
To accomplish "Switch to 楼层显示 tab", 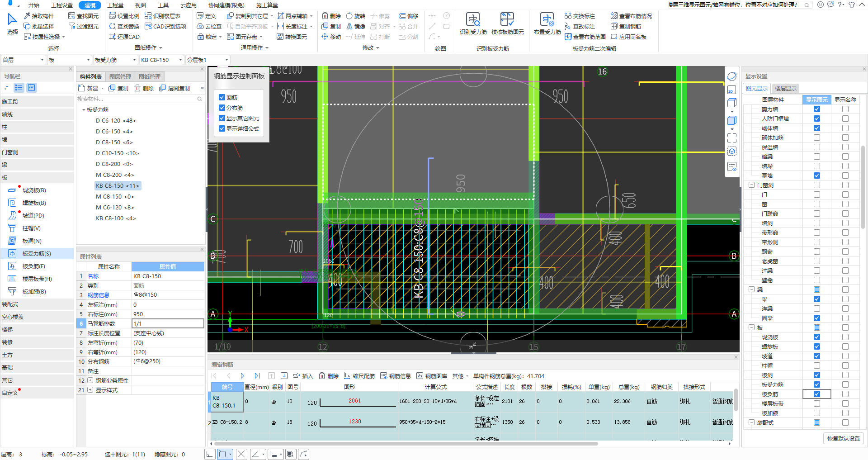I will pos(786,88).
